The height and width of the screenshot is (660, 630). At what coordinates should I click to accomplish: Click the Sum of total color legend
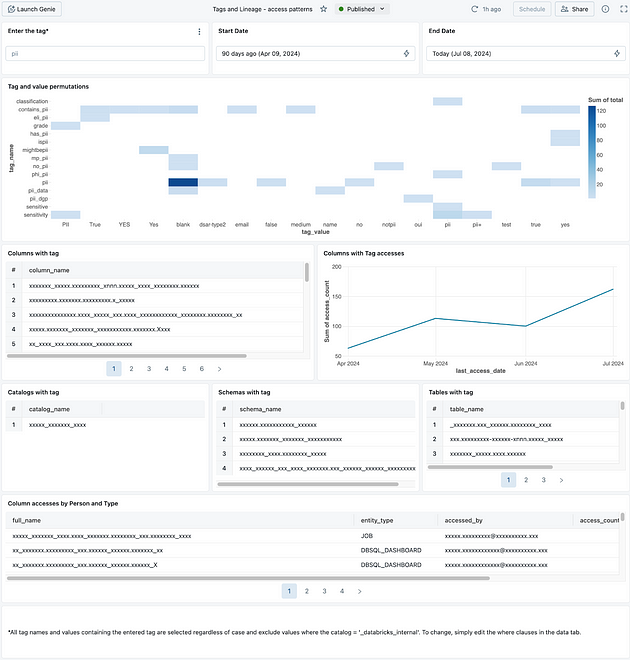coord(592,152)
